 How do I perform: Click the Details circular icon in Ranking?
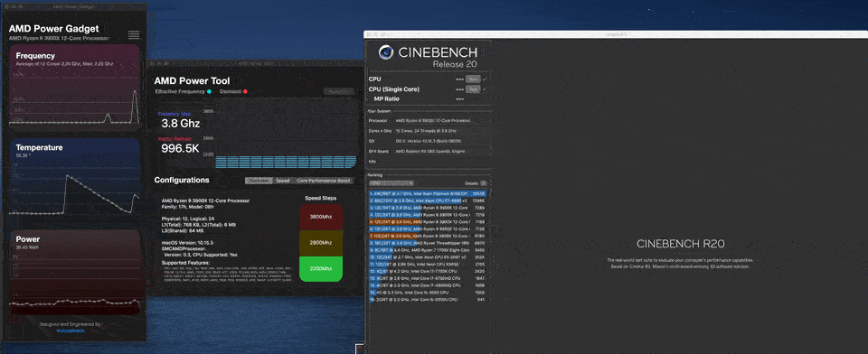(483, 183)
